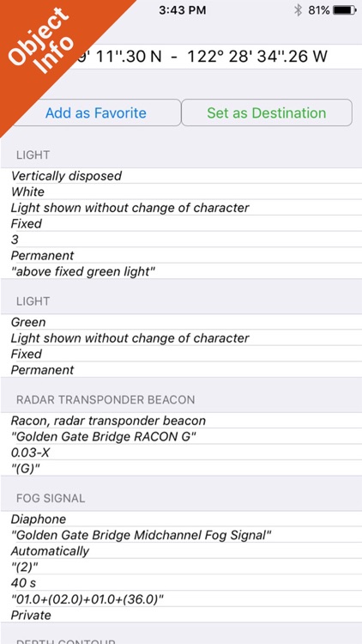Select the Racon, radar transponder beacon row

click(x=181, y=421)
